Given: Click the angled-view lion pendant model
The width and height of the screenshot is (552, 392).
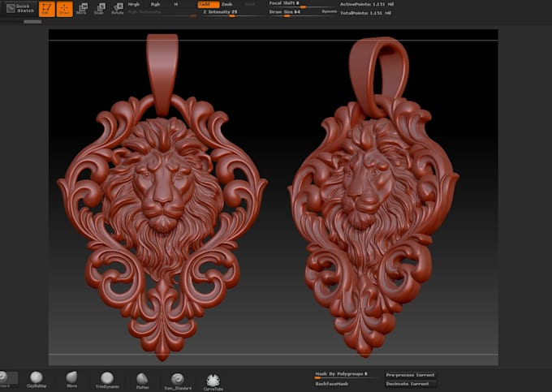Looking at the screenshot, I should (373, 197).
